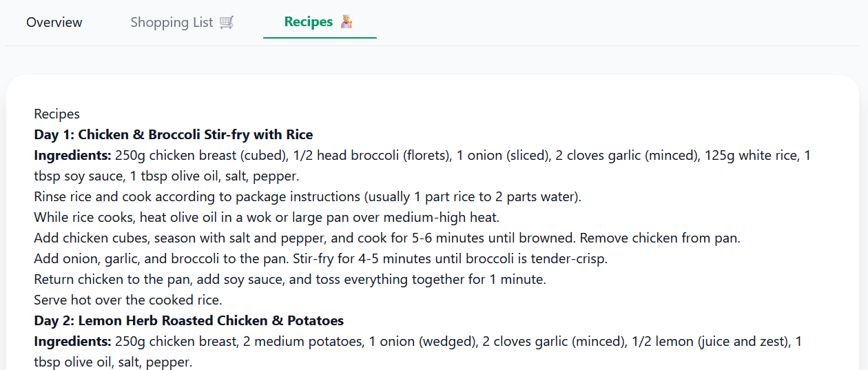This screenshot has height=370, width=868.
Task: Click the bold Ingredients label under Day 1
Action: [72, 155]
